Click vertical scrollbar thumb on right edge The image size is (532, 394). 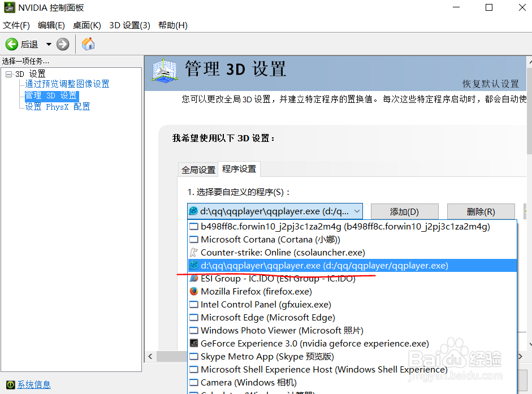pos(529,111)
